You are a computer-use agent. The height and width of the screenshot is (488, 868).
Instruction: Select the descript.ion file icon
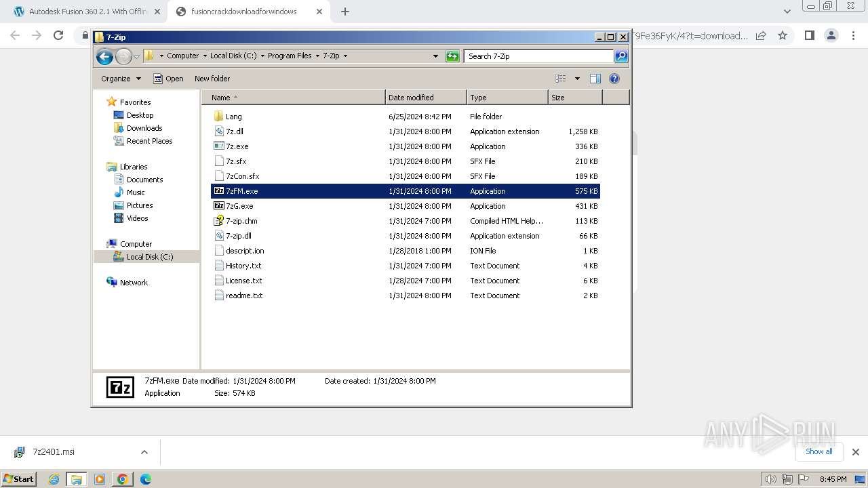218,251
